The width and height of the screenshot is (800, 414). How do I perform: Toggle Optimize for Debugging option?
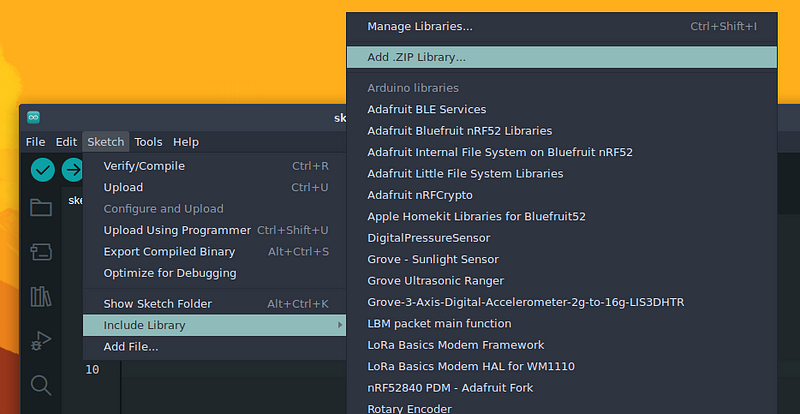click(x=214, y=273)
